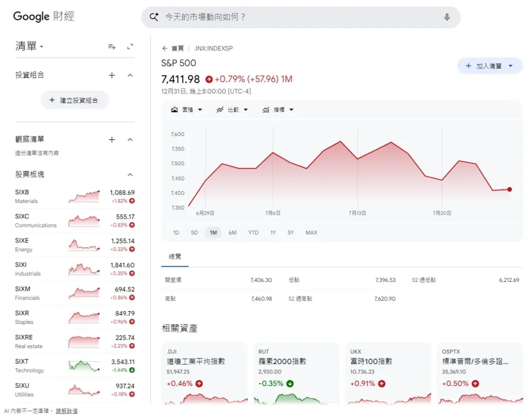The height and width of the screenshot is (417, 532).
Task: Add to watchlist with the 觀察清單 plus icon
Action: (x=112, y=140)
